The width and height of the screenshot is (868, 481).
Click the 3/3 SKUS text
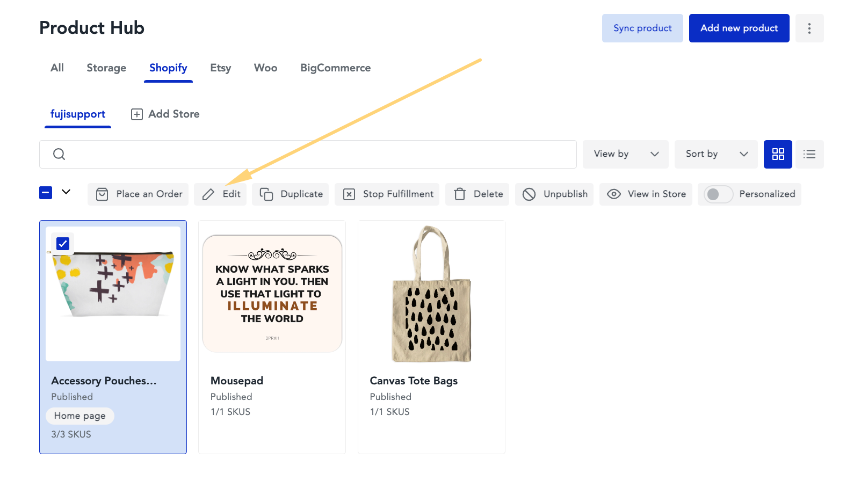coord(71,434)
